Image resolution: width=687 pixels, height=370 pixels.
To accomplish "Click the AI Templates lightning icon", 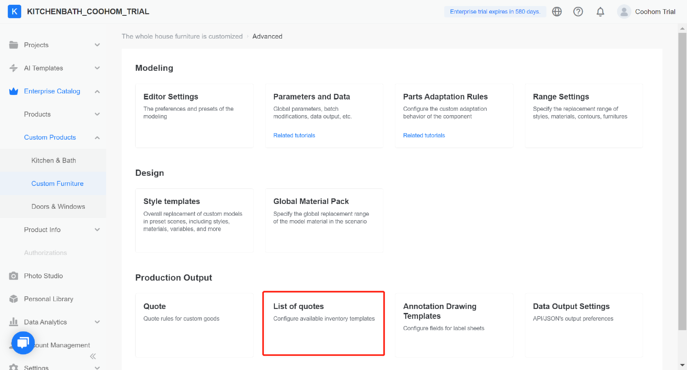I will (x=14, y=68).
